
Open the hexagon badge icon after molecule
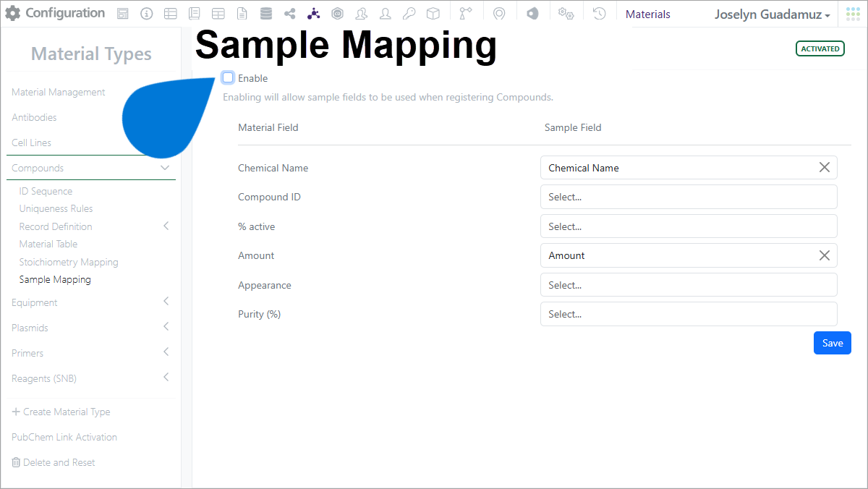[x=337, y=14]
